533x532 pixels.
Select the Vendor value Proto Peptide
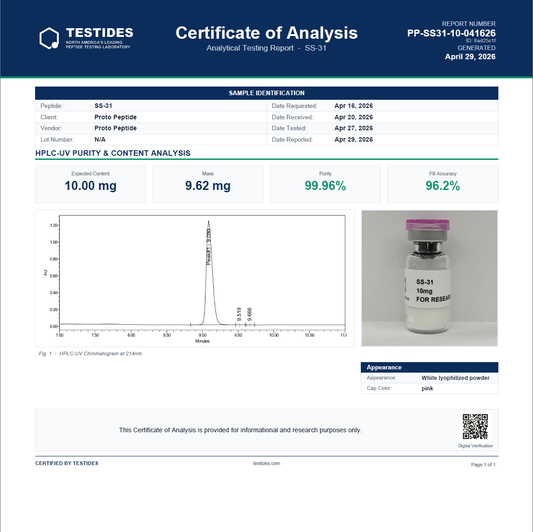coord(116,128)
